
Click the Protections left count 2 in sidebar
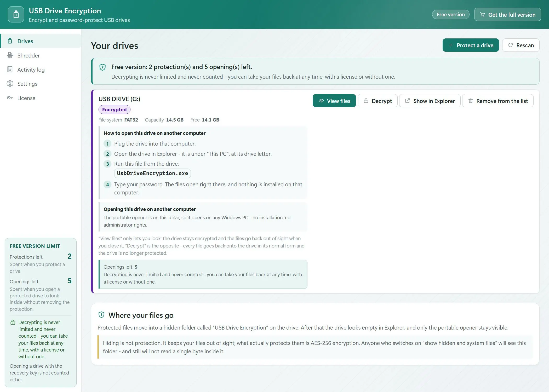click(69, 256)
